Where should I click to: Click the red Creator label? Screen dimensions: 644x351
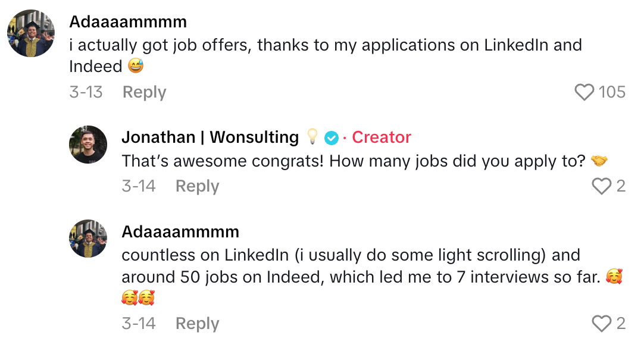click(x=382, y=137)
